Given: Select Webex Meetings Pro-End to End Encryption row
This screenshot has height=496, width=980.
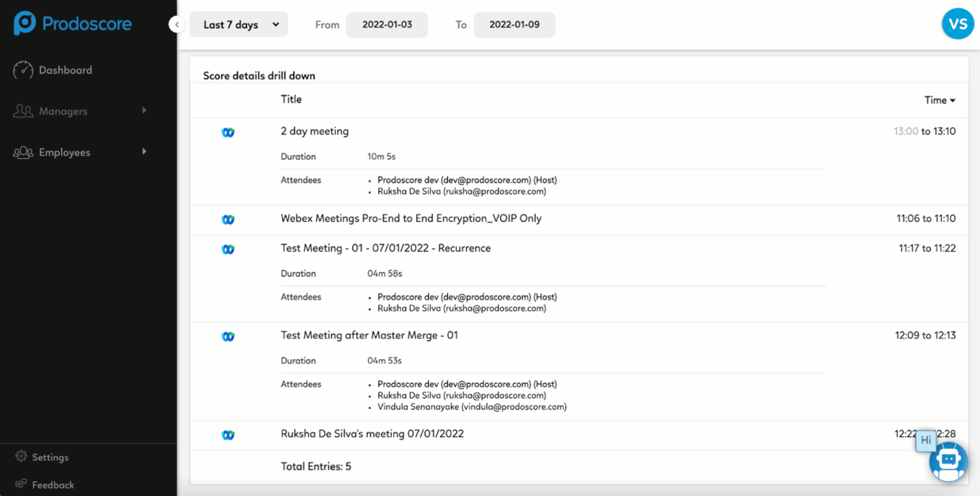Looking at the screenshot, I should pos(411,218).
